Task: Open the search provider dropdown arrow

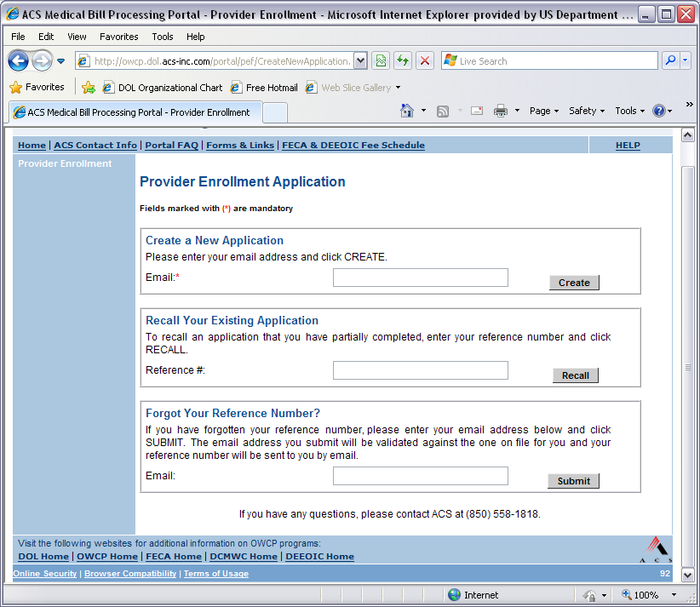Action: click(x=686, y=60)
